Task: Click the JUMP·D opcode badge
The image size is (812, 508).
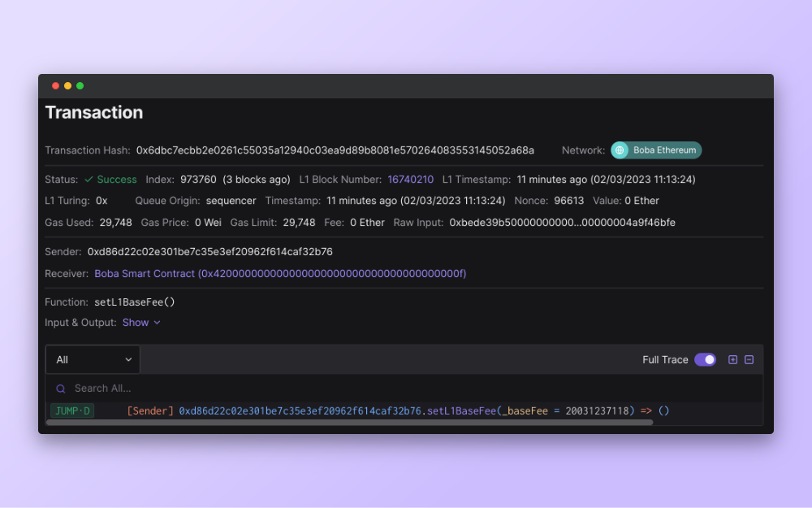Action: (x=72, y=411)
